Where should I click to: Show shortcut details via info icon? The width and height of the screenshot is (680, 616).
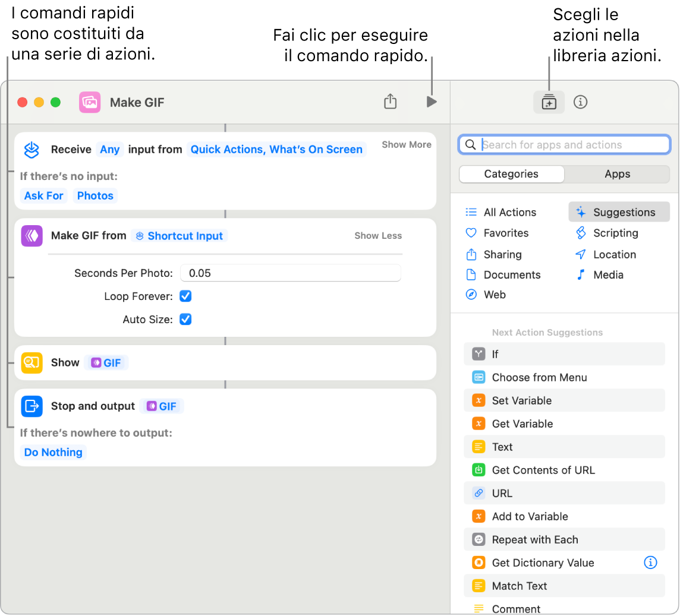click(580, 102)
